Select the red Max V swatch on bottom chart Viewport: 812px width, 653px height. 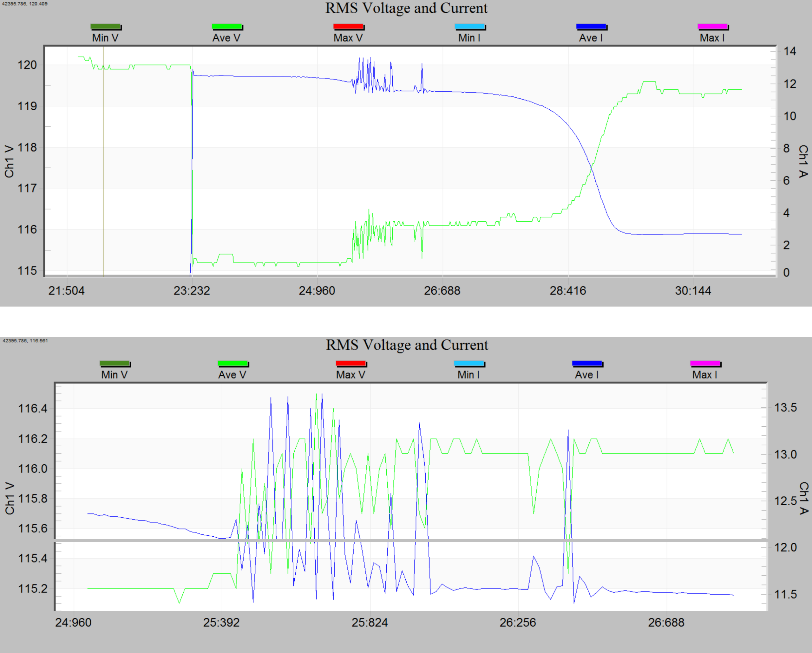pyautogui.click(x=350, y=364)
